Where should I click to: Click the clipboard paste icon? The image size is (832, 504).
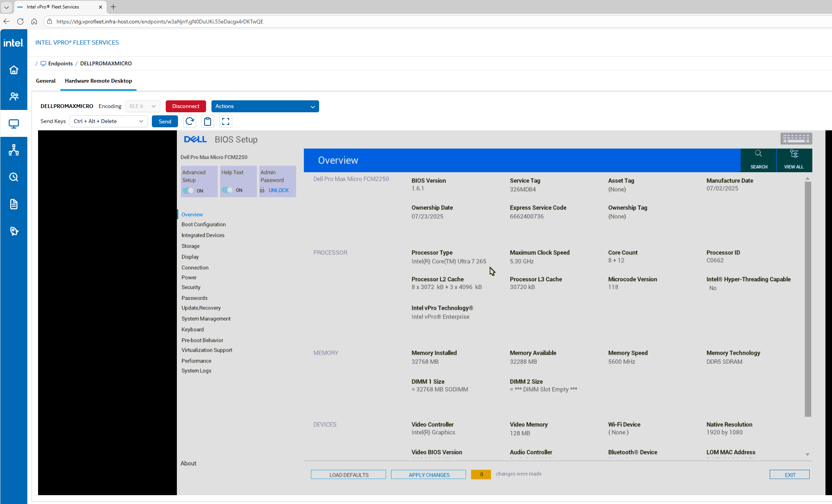coord(208,121)
